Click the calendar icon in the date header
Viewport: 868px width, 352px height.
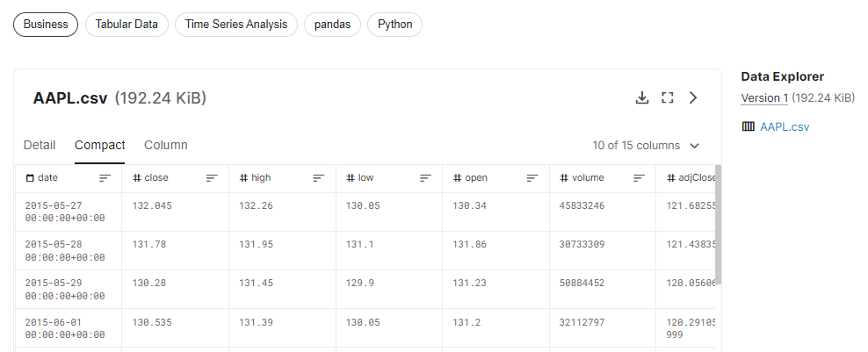click(x=30, y=178)
